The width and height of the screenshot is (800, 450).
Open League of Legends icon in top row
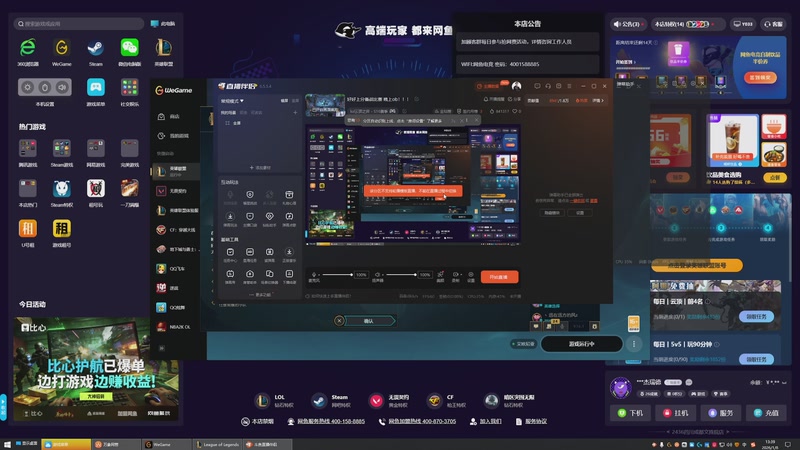(x=163, y=48)
